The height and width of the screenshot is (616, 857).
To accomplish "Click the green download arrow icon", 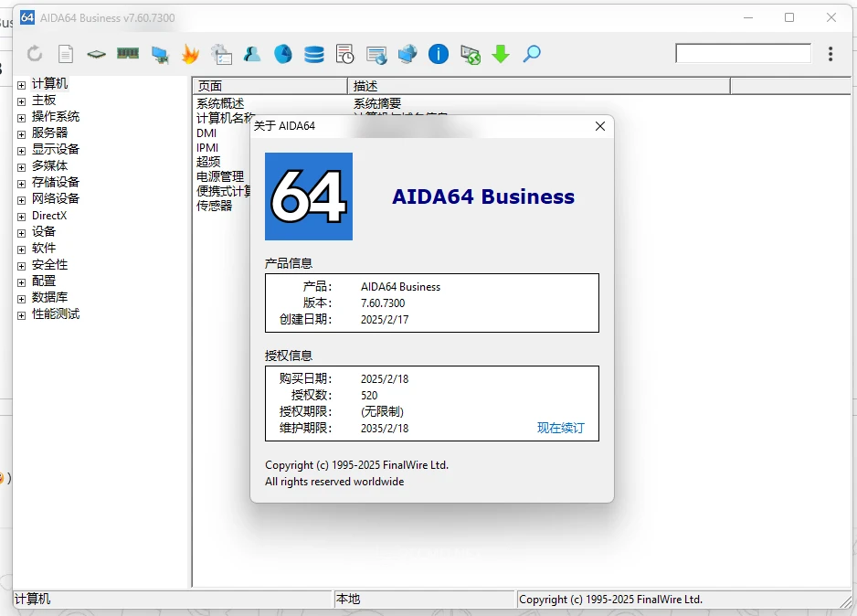I will [501, 54].
